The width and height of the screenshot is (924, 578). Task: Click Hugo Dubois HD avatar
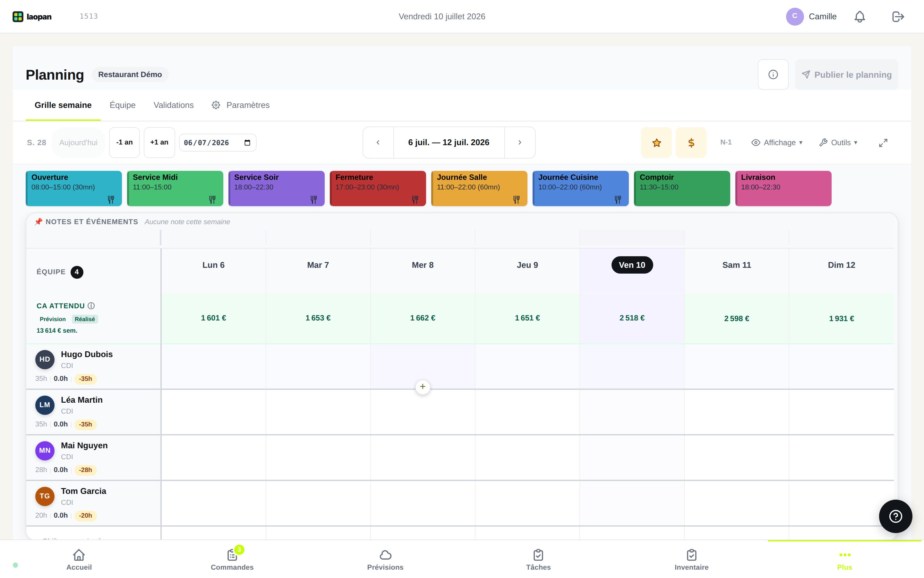pos(45,359)
